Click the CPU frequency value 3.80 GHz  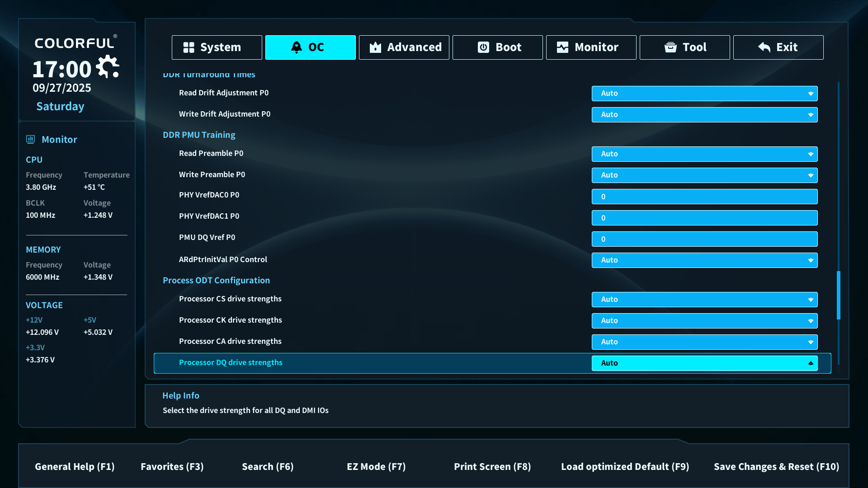(x=41, y=187)
